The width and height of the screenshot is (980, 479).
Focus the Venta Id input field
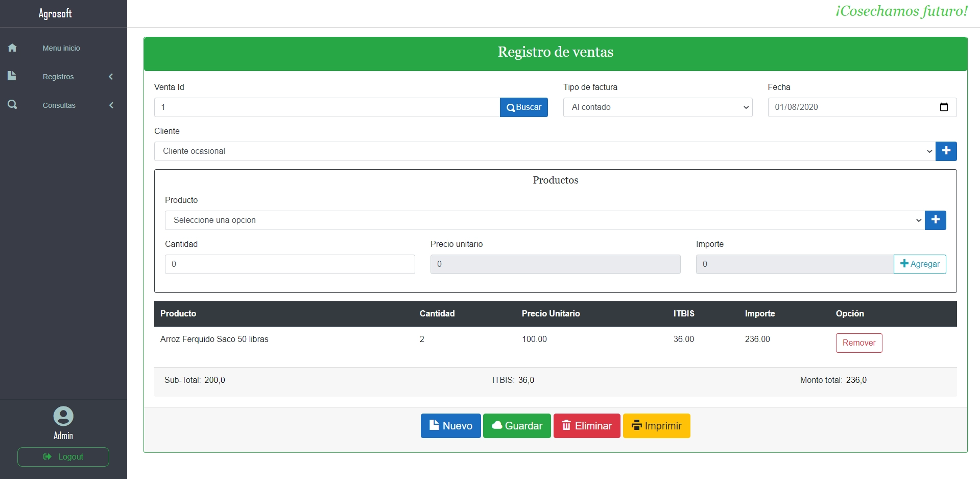(x=327, y=107)
